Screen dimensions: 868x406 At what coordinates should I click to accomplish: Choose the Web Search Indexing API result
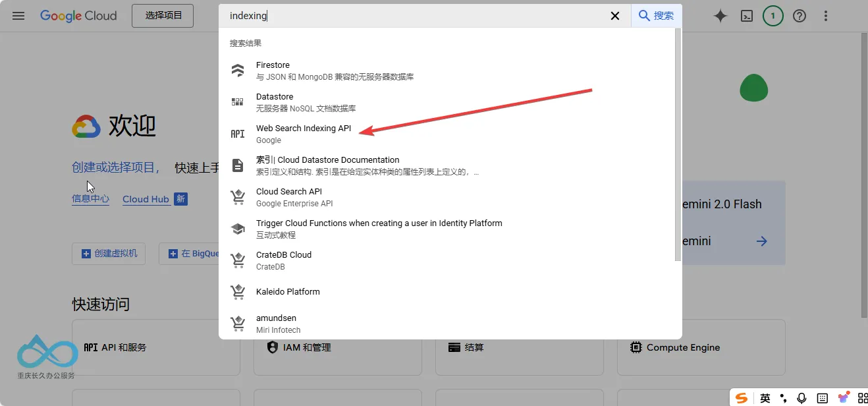tap(447, 134)
